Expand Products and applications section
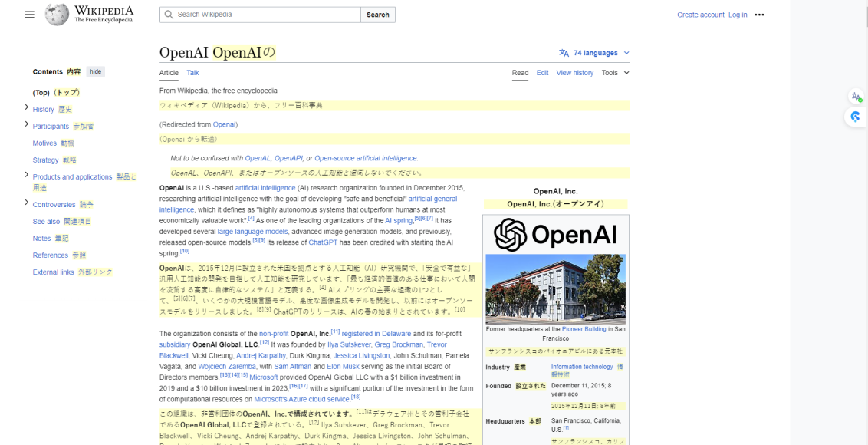868x445 pixels. click(27, 175)
